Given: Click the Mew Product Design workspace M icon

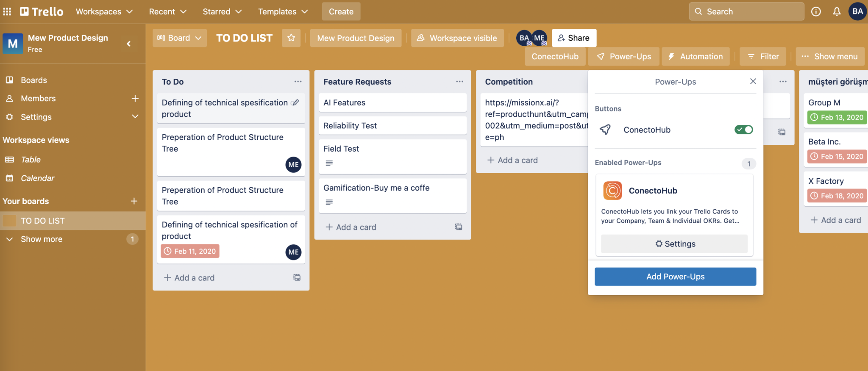Looking at the screenshot, I should [13, 44].
